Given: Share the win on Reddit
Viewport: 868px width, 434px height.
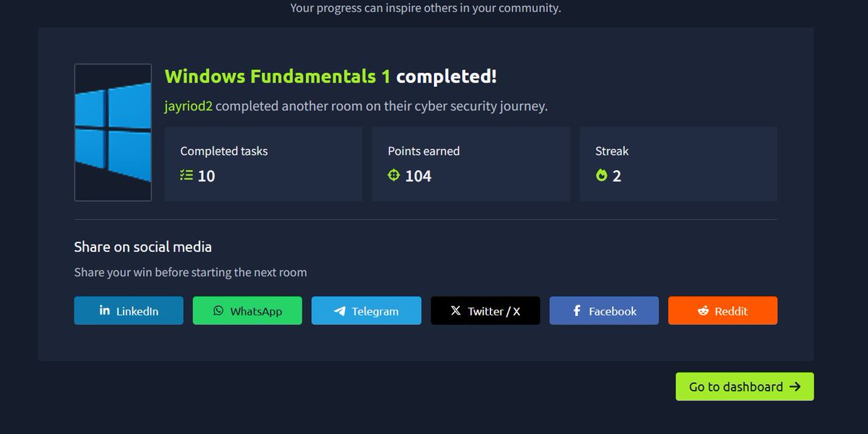Looking at the screenshot, I should (723, 310).
